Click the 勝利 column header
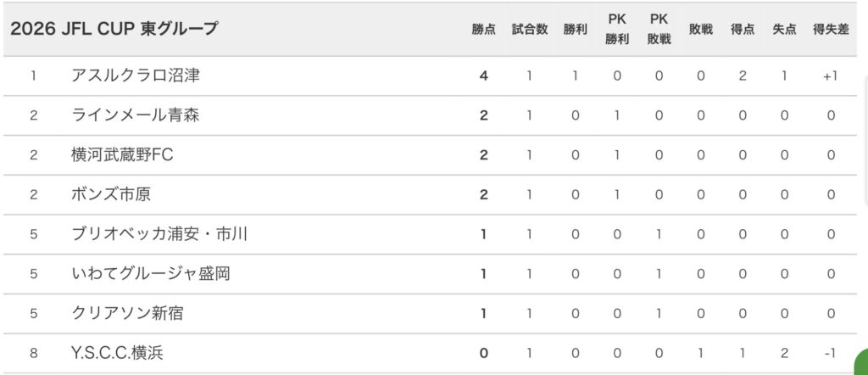The image size is (868, 375). click(x=575, y=30)
